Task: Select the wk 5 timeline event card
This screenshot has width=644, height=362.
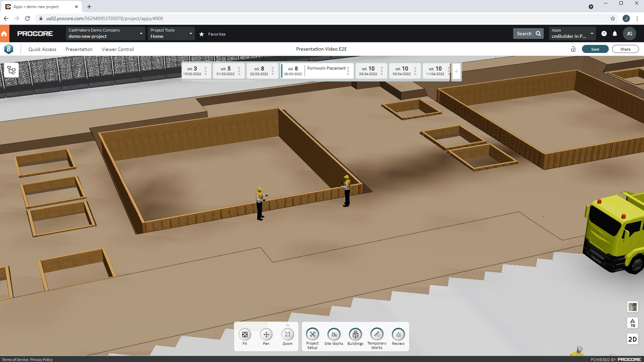Action: click(x=227, y=71)
